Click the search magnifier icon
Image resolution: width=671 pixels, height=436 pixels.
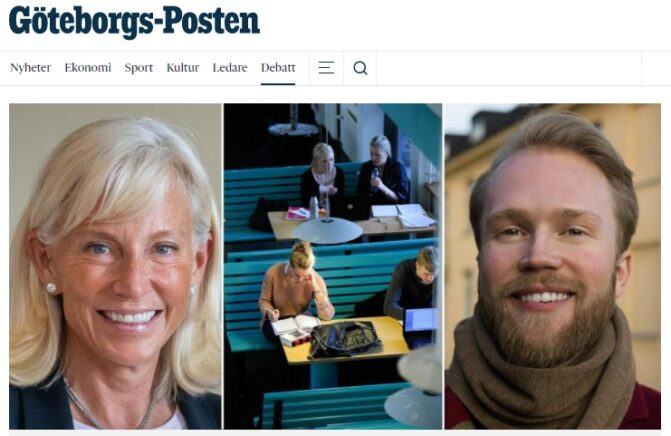pyautogui.click(x=360, y=68)
